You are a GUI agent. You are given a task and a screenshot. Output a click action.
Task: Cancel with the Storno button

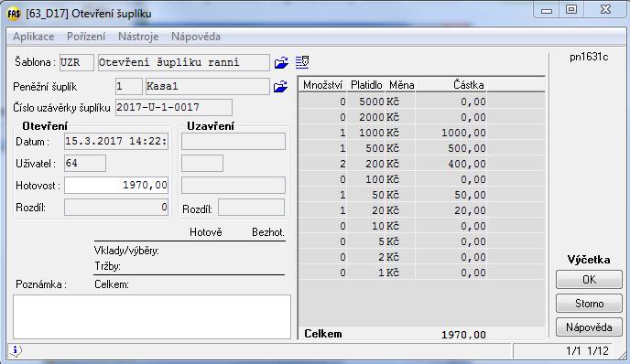589,304
